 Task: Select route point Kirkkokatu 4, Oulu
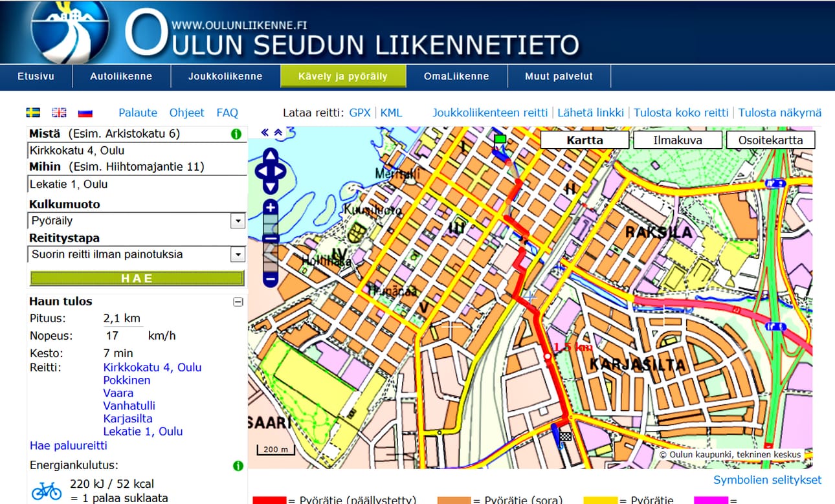(x=153, y=367)
